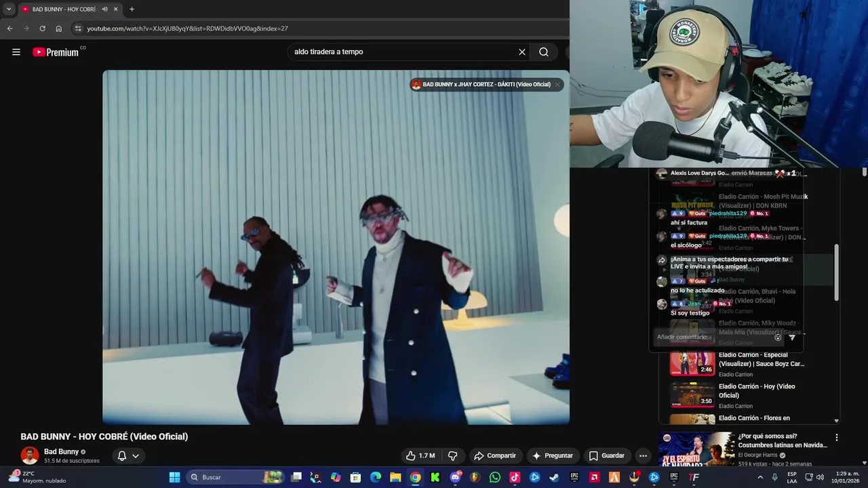
Task: Reload the YouTube page
Action: click(x=42, y=28)
